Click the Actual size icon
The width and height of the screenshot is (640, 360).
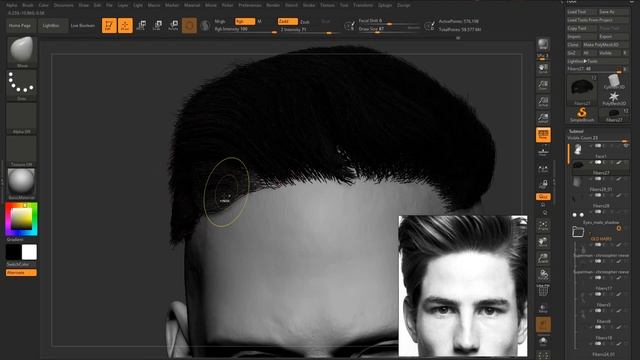[543, 101]
